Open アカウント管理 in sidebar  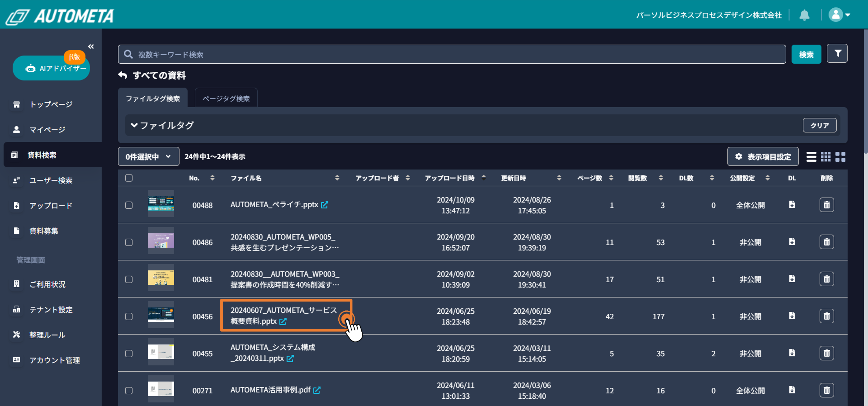point(55,360)
